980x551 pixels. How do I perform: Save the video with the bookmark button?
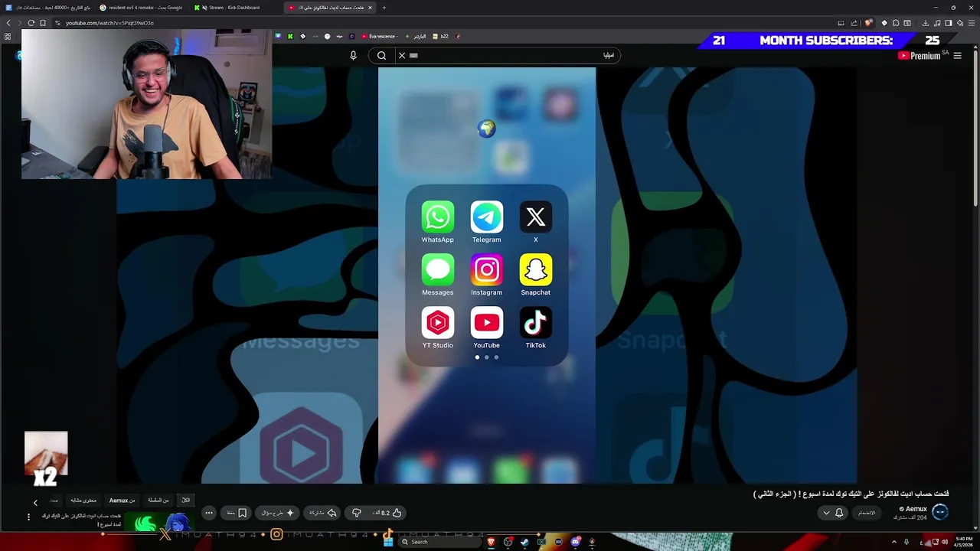pyautogui.click(x=237, y=513)
